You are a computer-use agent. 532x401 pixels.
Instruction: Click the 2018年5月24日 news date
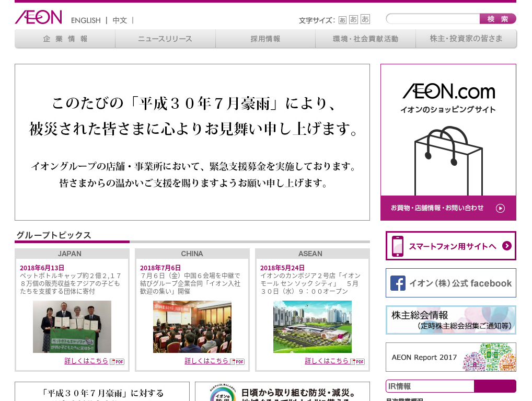[x=282, y=268]
